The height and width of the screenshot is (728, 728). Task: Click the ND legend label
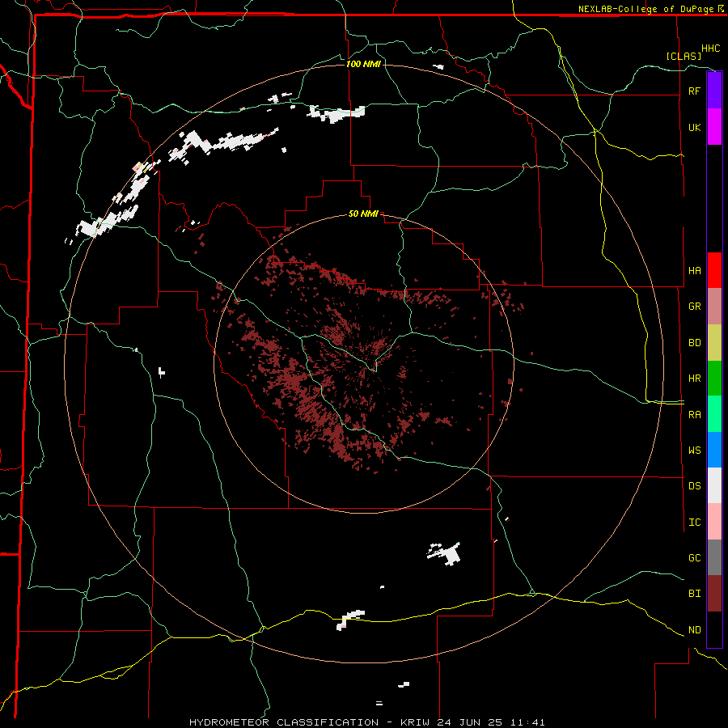click(x=694, y=630)
